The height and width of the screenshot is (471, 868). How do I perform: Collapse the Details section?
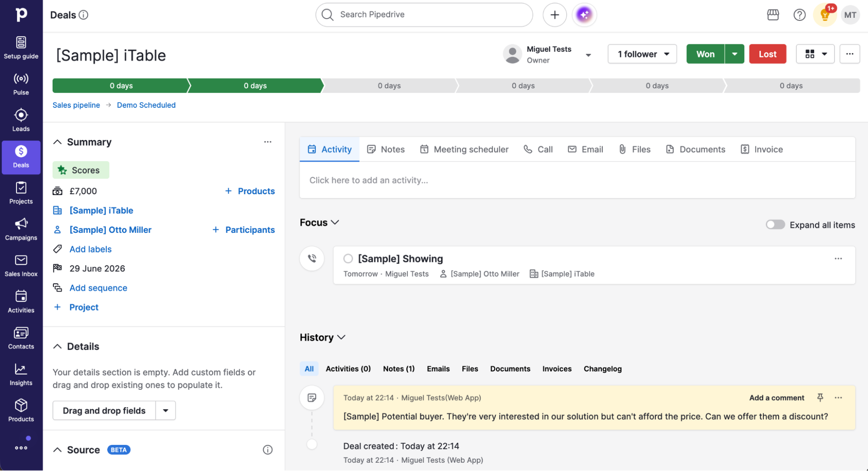(x=57, y=346)
